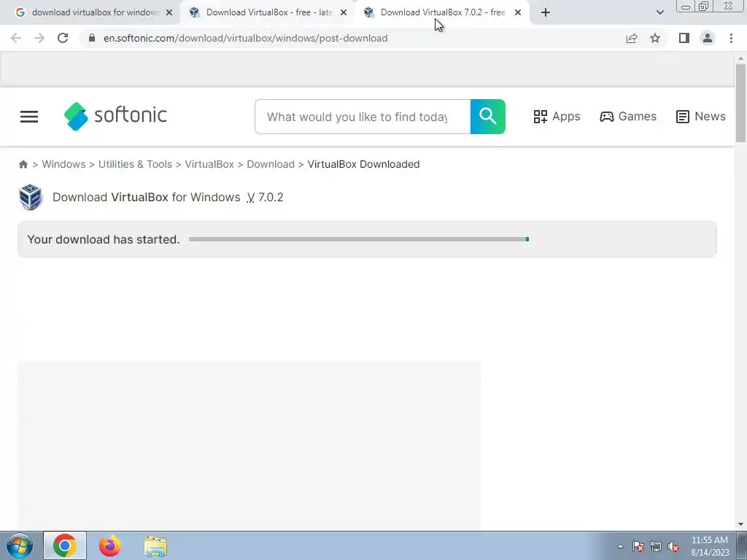
Task: Click the download progress bar
Action: [359, 239]
